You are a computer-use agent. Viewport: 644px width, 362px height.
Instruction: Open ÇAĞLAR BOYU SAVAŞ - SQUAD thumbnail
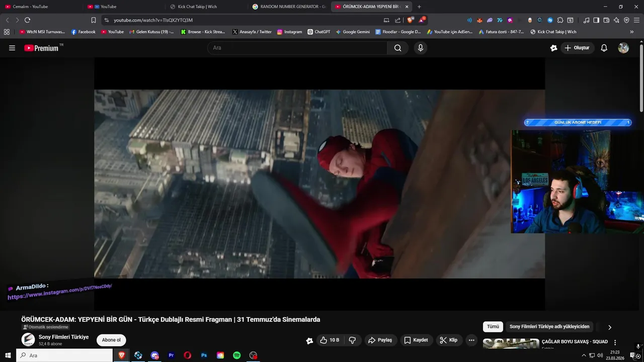[x=511, y=344]
